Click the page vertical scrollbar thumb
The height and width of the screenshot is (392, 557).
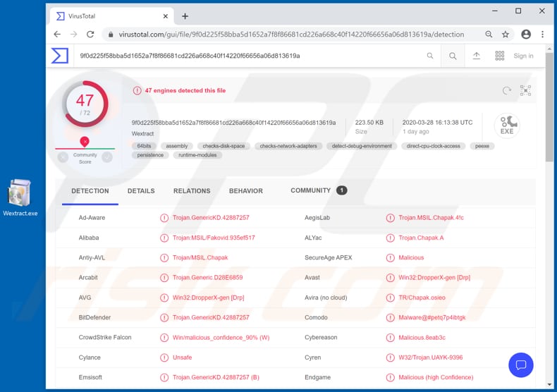[549, 106]
